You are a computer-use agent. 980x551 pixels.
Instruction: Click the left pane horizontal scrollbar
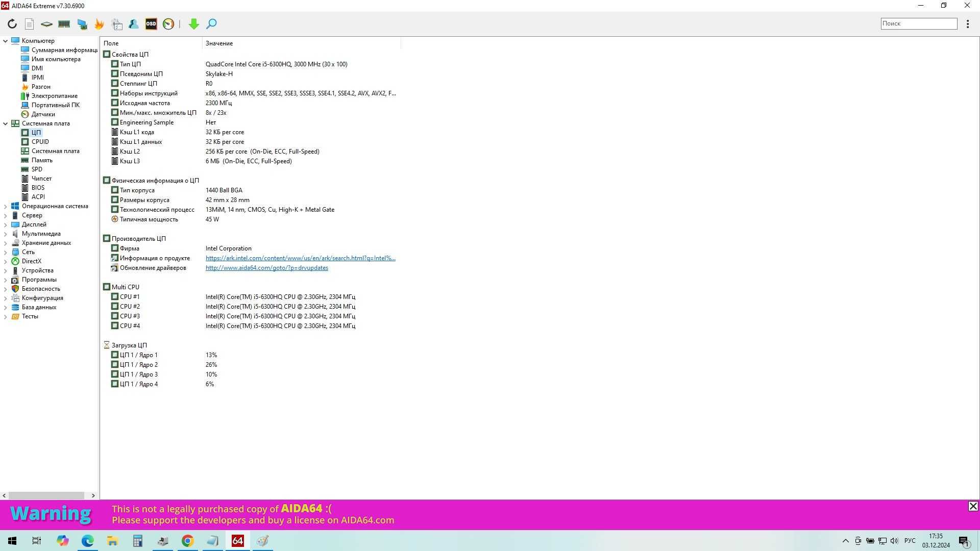(x=46, y=495)
